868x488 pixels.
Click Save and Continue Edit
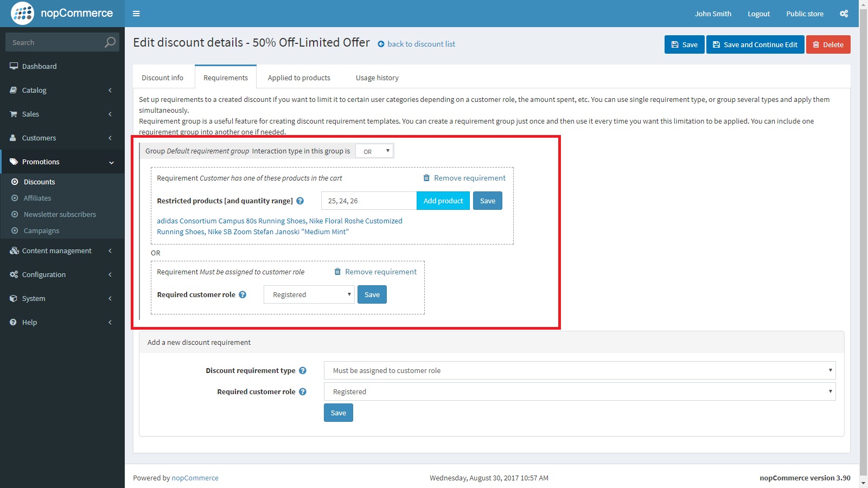(x=755, y=44)
